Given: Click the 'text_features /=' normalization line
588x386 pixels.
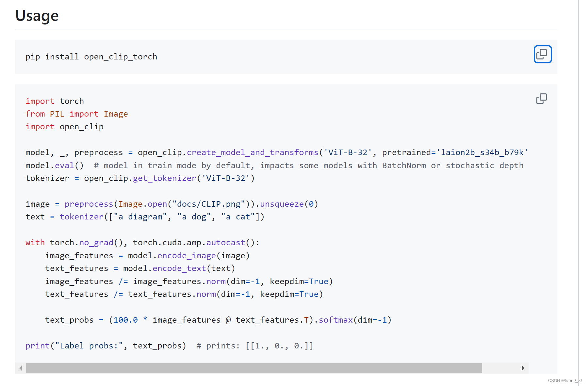Looking at the screenshot, I should [184, 294].
